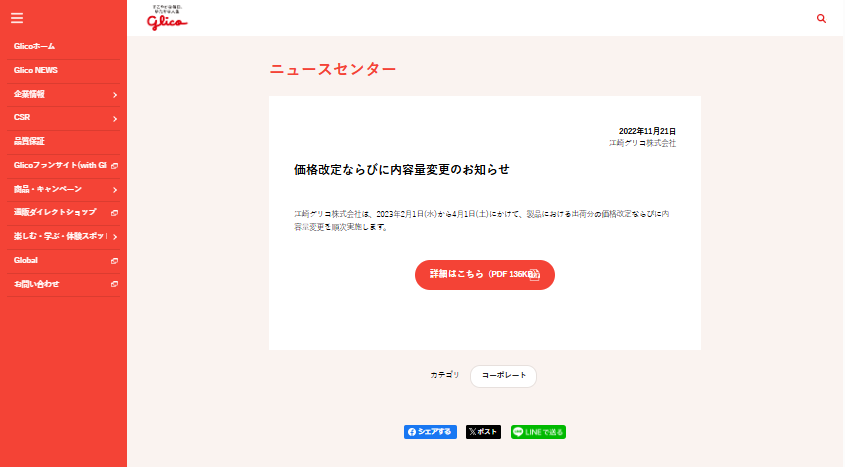Click the Glico logo
The image size is (845, 467).
167,19
